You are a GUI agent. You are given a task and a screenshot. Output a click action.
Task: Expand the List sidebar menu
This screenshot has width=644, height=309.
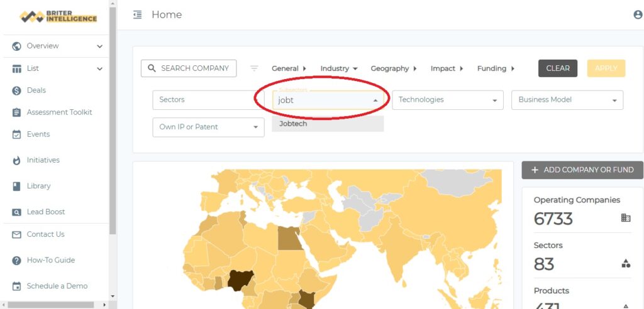pyautogui.click(x=99, y=68)
